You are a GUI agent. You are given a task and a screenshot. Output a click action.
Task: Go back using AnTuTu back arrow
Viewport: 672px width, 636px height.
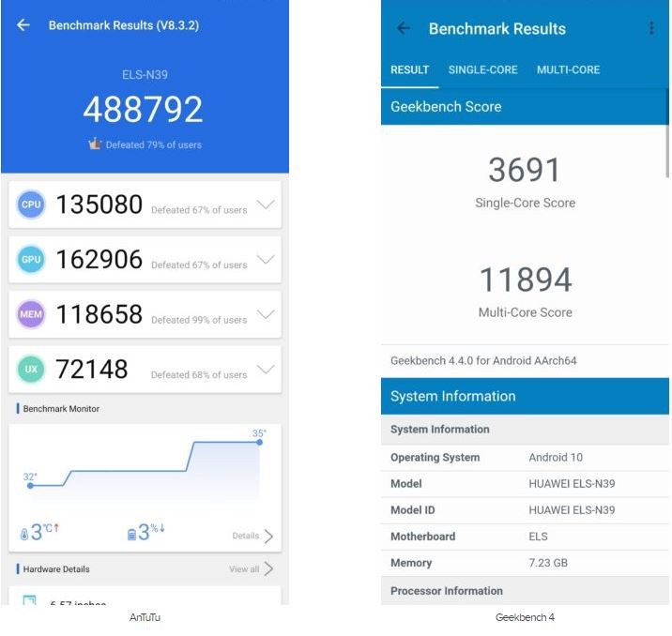tap(23, 25)
